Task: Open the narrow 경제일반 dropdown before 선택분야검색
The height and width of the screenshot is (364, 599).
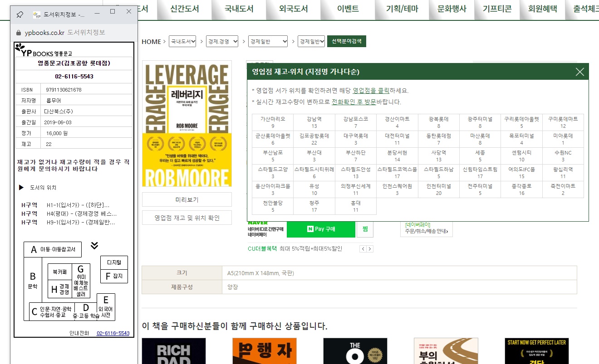Action: (311, 41)
